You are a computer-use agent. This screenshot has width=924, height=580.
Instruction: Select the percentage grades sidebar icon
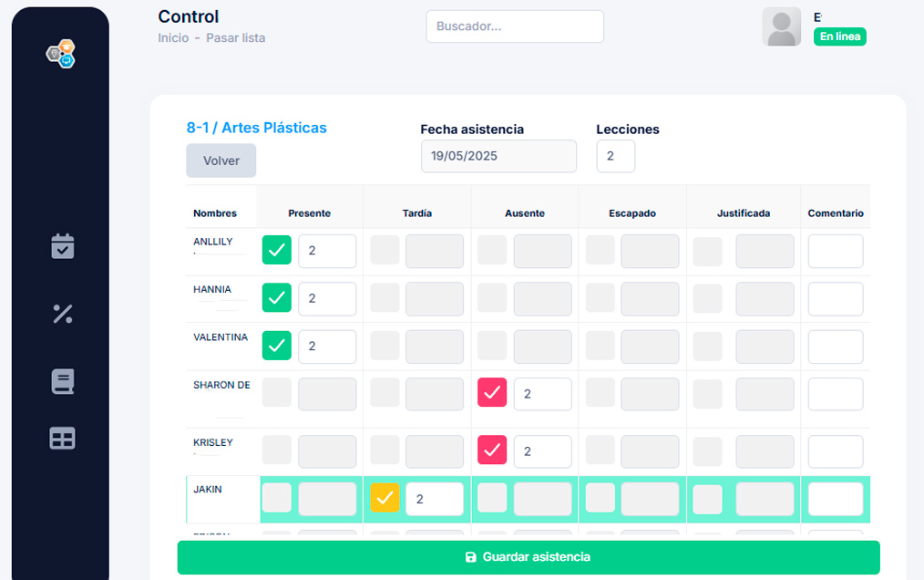click(61, 315)
